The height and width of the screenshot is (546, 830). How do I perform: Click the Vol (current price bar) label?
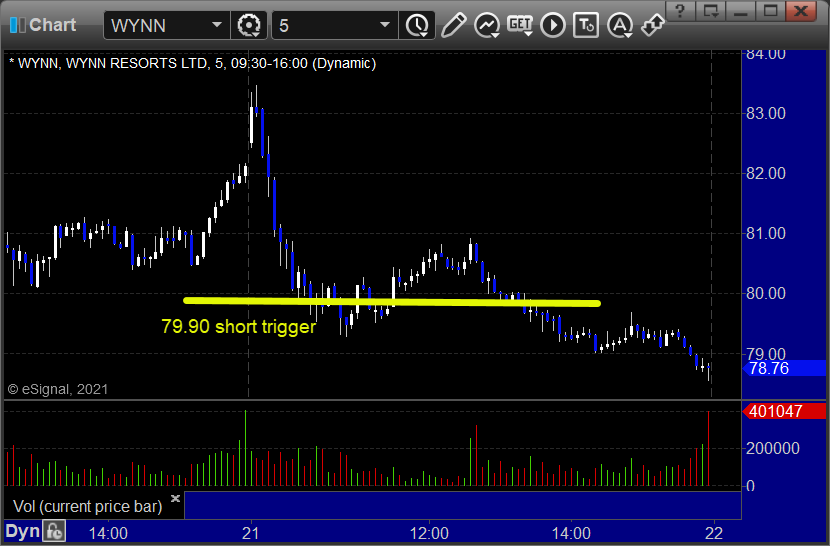87,506
